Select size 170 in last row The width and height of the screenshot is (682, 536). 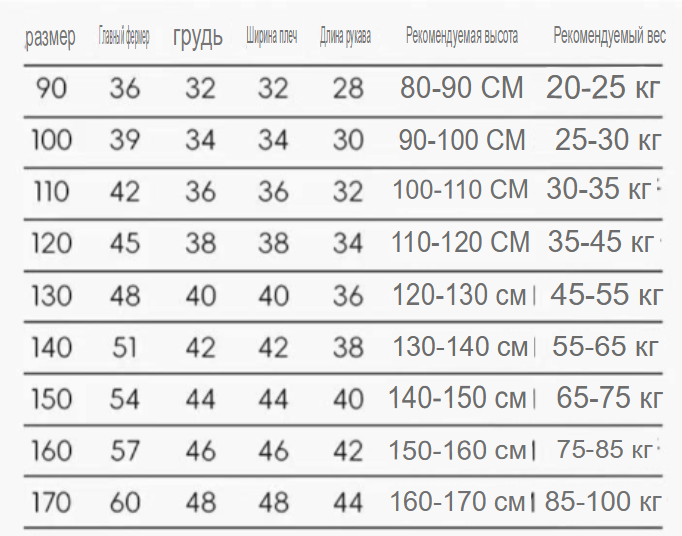coord(51,502)
